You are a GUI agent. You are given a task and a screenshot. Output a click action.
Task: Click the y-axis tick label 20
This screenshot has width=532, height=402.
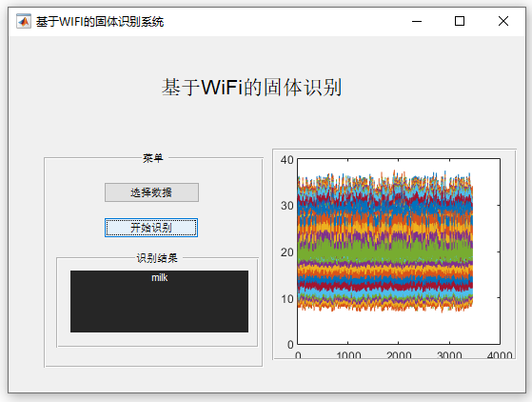287,252
